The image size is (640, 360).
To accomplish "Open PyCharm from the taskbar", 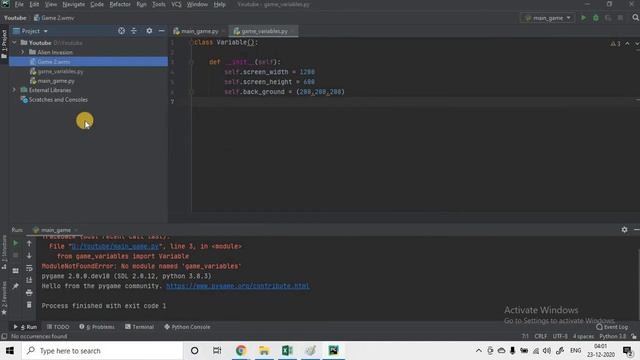I will 333,351.
